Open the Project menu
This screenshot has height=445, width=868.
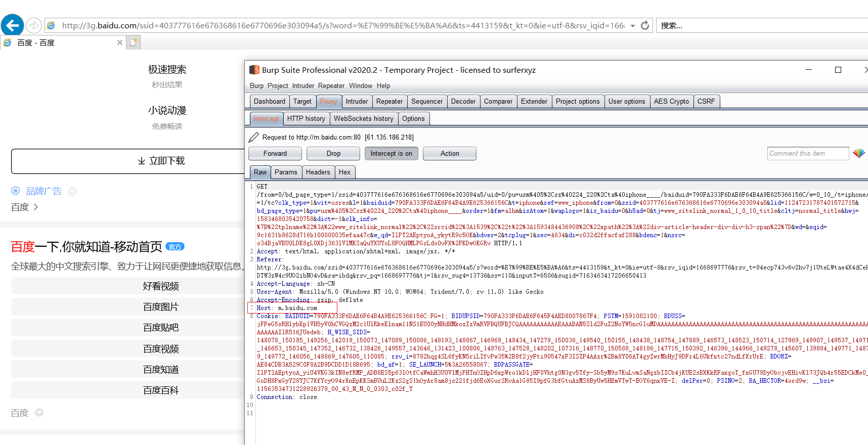coord(278,86)
